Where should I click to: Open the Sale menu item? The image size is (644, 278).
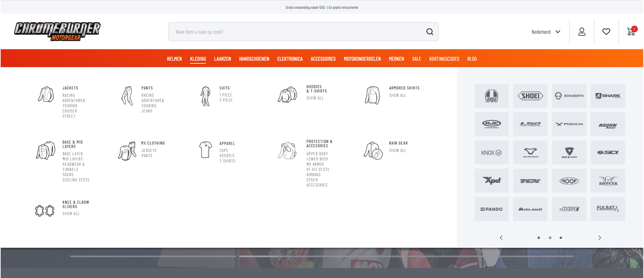[416, 59]
